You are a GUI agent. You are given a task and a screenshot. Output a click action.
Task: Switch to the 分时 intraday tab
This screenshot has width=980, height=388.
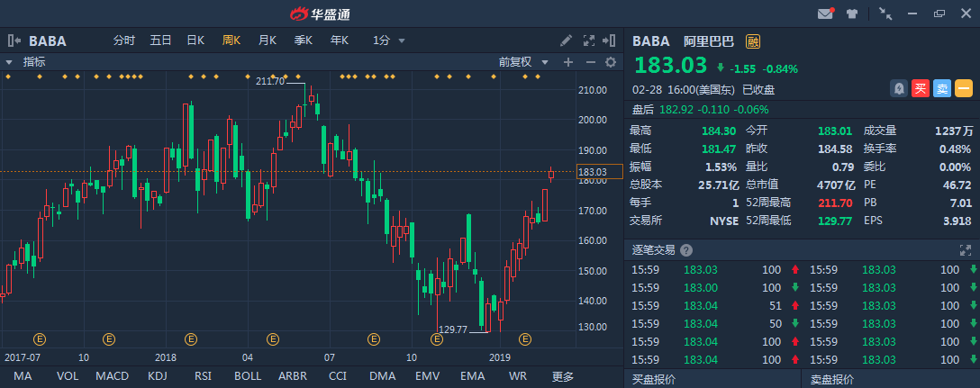123,41
